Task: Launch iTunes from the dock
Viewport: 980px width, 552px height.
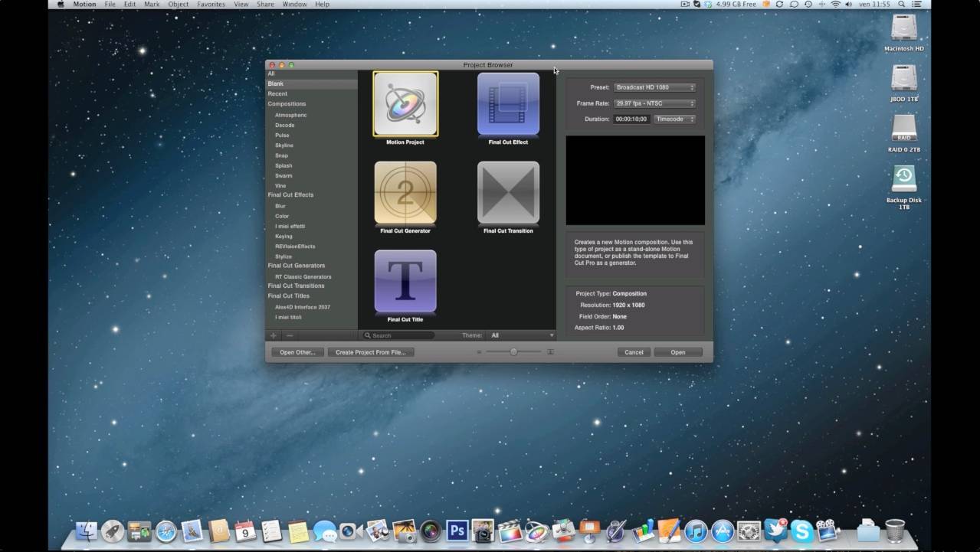Action: 696,531
